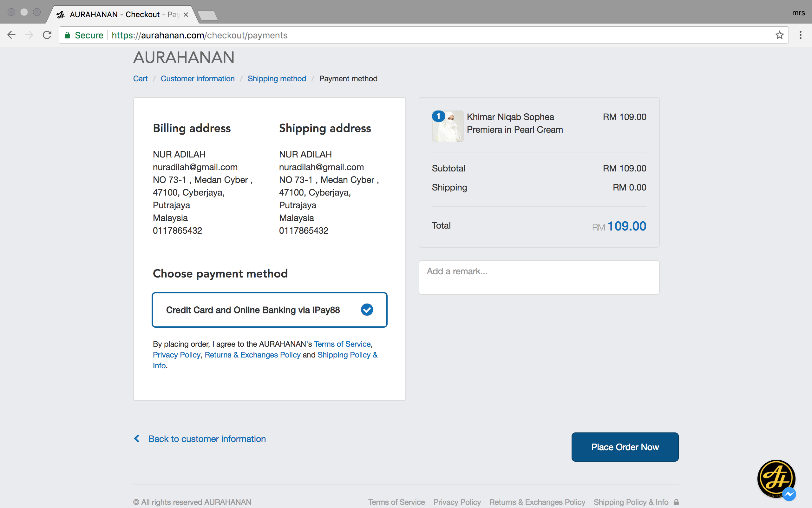
Task: Open Privacy Policy link in agreement text
Action: coord(176,355)
